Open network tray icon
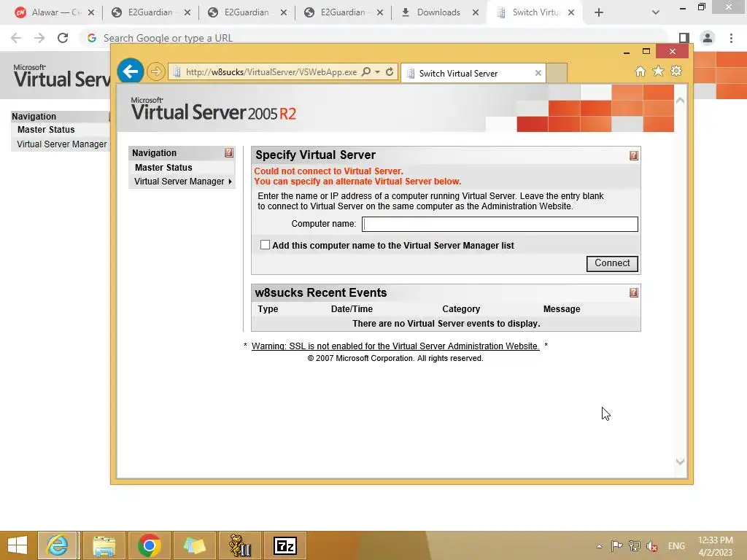The height and width of the screenshot is (560, 747). coord(634,546)
